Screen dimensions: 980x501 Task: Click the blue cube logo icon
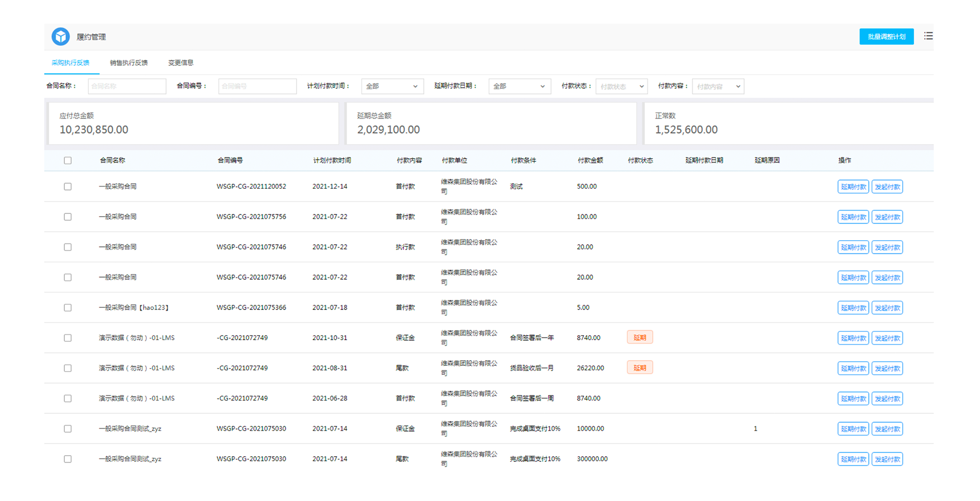tap(60, 36)
